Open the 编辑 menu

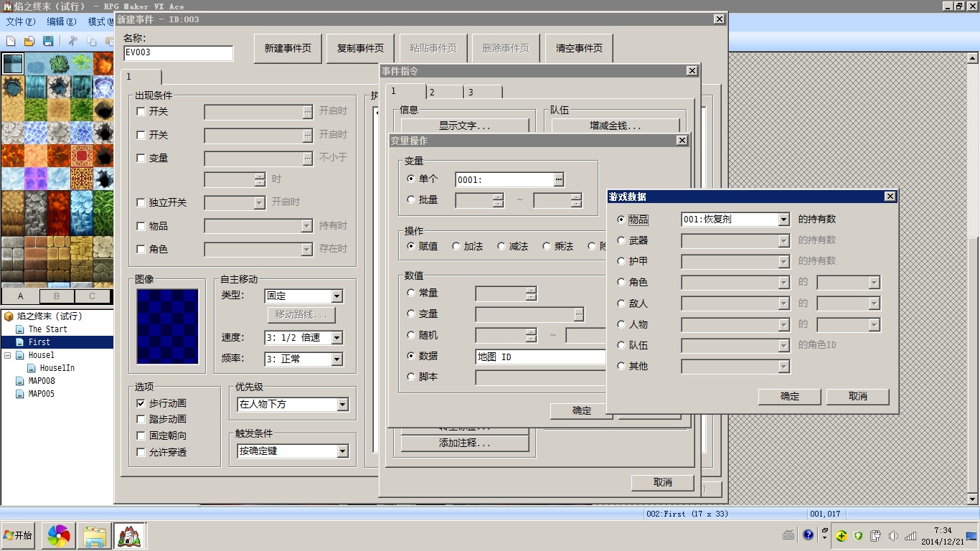pos(61,22)
